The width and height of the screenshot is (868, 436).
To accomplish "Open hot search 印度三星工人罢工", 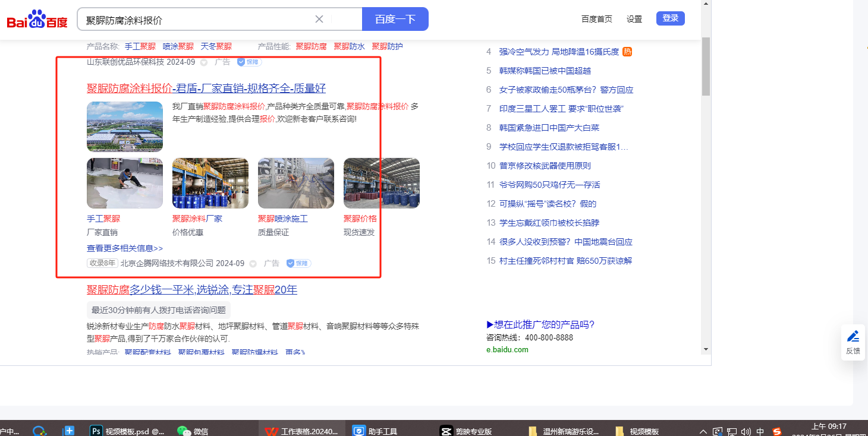I will [x=561, y=109].
